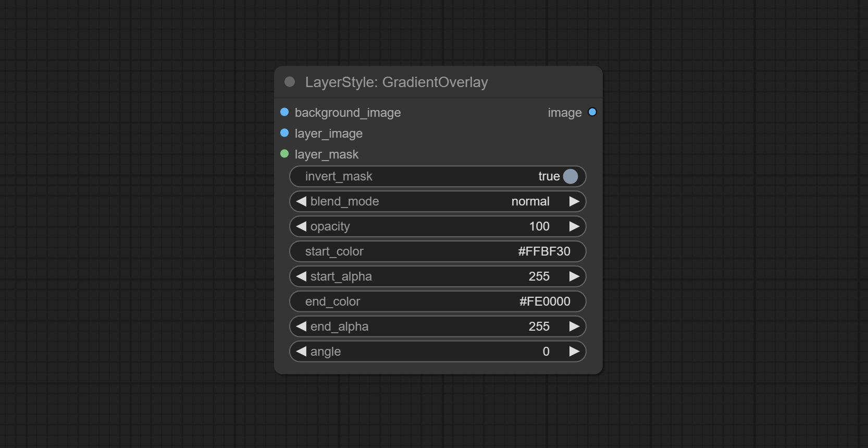Increase start_alpha with right arrow
868x448 pixels.
click(x=574, y=276)
